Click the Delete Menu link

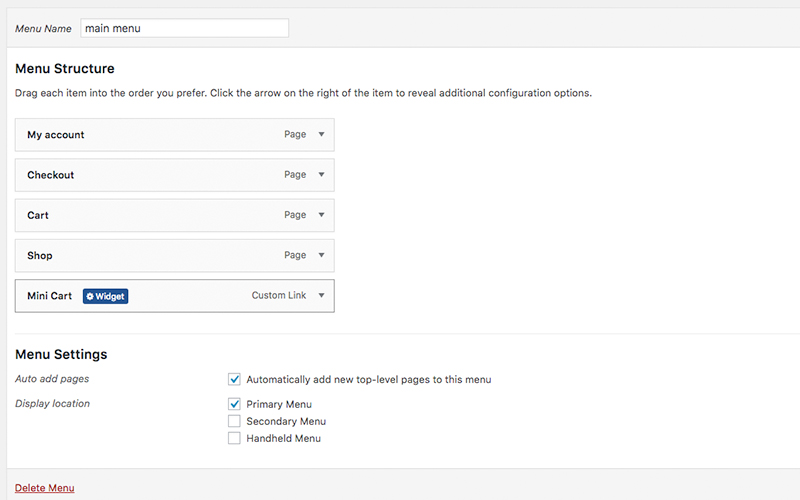pyautogui.click(x=44, y=488)
